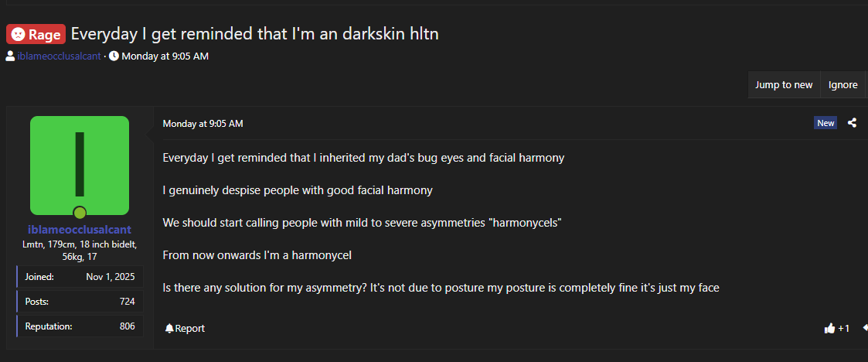Like the post with the thumbs-up icon

pos(829,329)
